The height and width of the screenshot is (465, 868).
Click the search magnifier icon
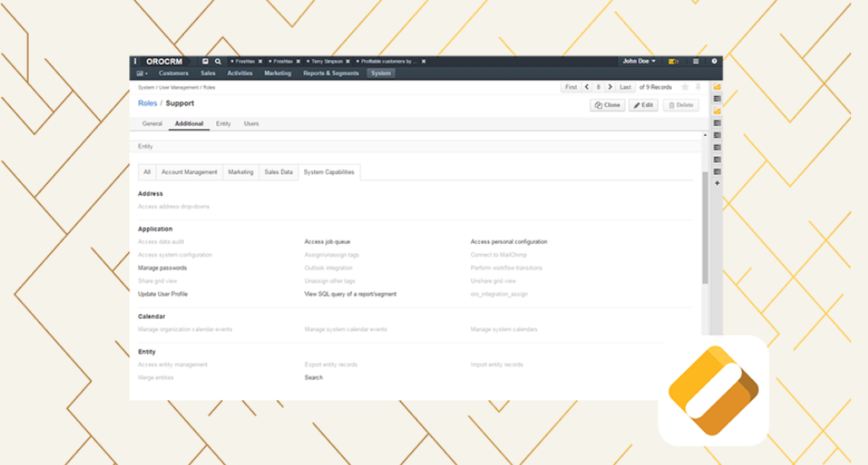tap(218, 62)
